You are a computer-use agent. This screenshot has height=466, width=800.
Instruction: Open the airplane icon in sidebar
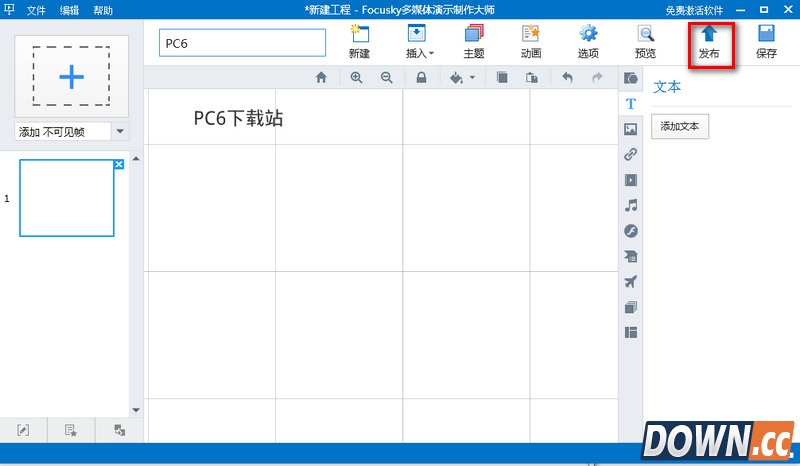coord(631,282)
